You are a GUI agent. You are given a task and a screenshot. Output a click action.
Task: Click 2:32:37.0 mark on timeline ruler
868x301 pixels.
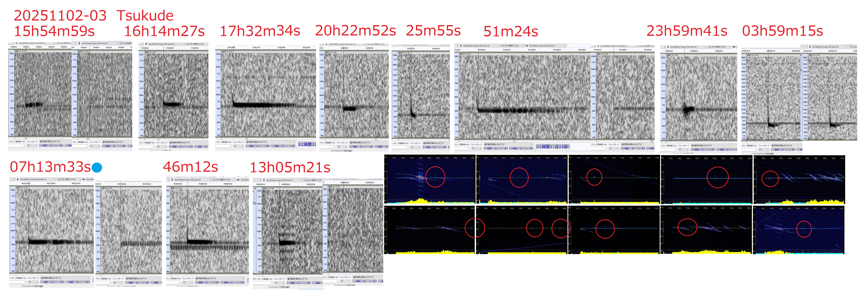256,48
